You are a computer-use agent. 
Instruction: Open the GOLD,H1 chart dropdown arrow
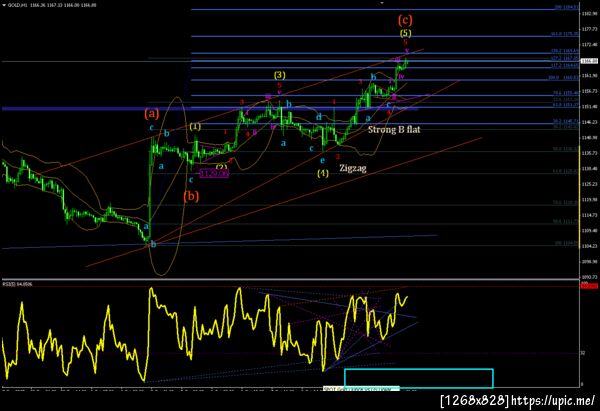pyautogui.click(x=4, y=5)
